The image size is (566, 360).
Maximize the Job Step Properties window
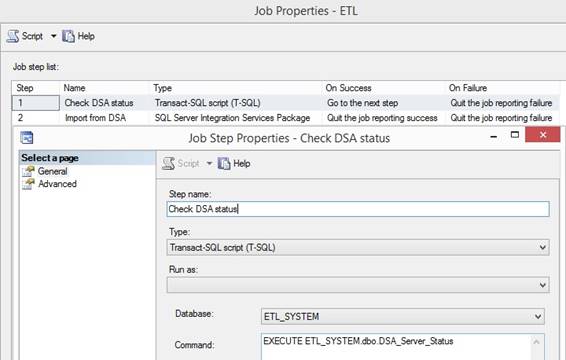click(x=515, y=135)
